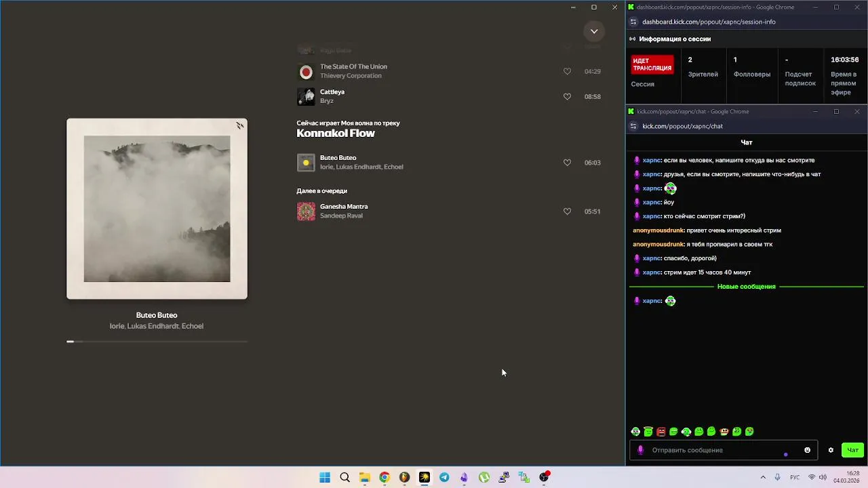Open uTorrent from the taskbar

coord(484,478)
